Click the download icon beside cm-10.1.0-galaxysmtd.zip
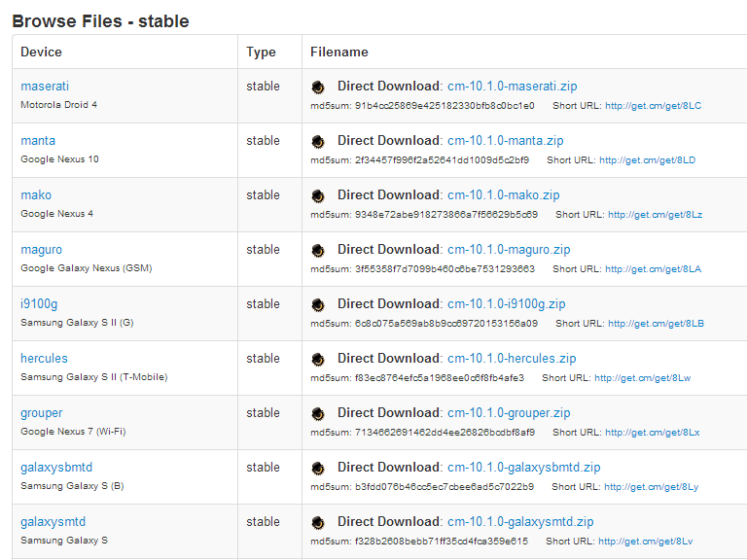The height and width of the screenshot is (560, 747). [318, 522]
